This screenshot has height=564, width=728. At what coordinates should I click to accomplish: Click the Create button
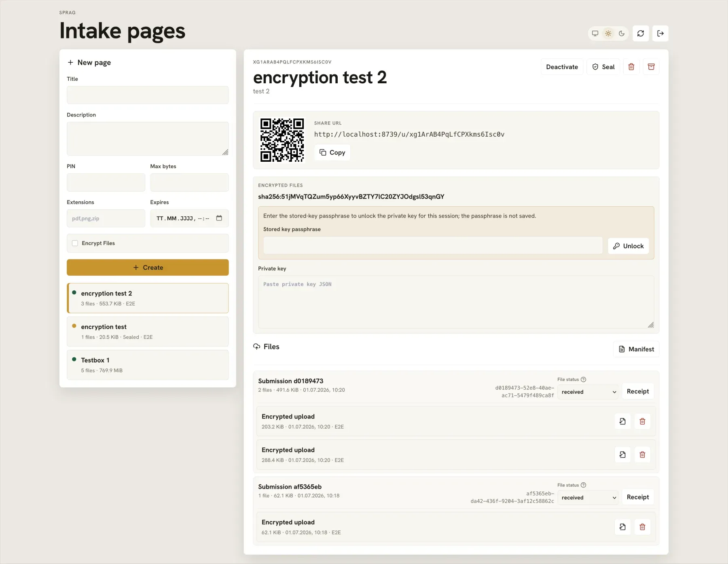click(x=148, y=268)
